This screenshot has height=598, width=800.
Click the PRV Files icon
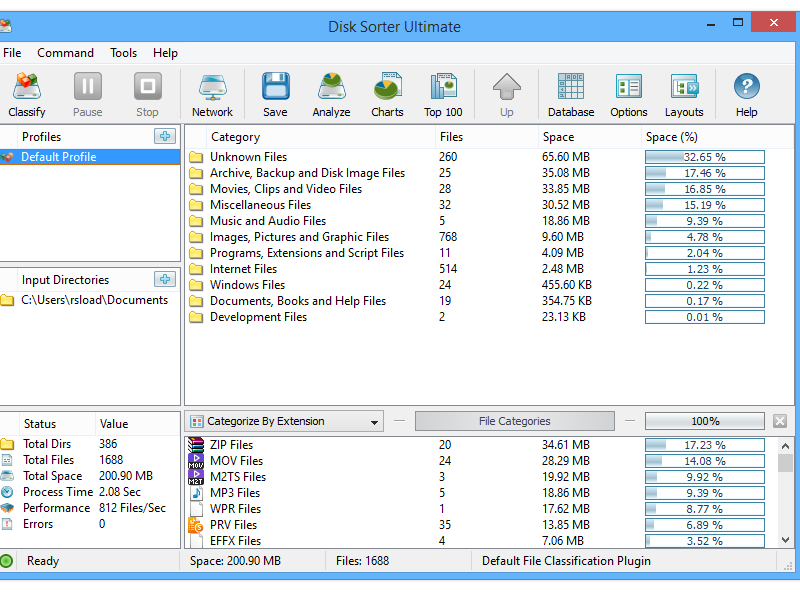196,525
